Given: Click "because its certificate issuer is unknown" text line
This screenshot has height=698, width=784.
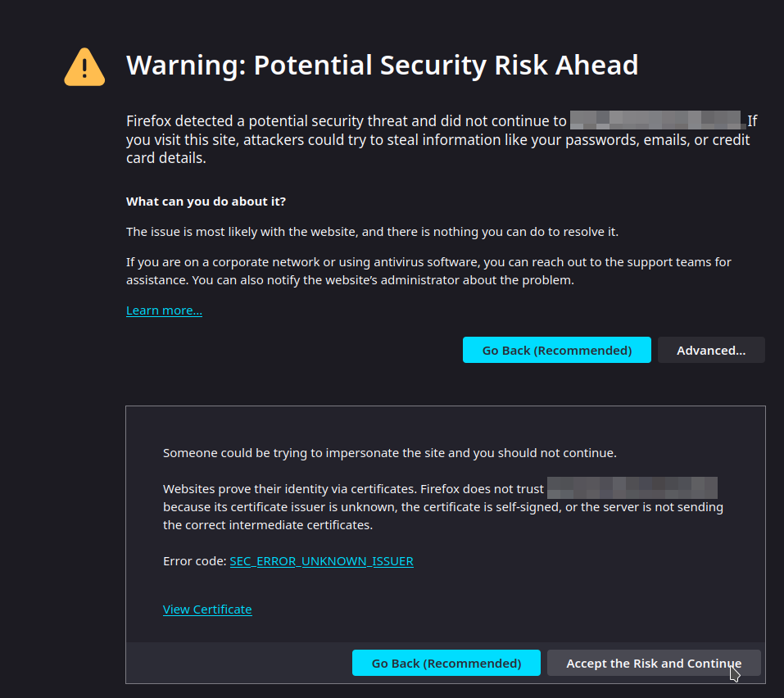Looking at the screenshot, I should point(442,507).
